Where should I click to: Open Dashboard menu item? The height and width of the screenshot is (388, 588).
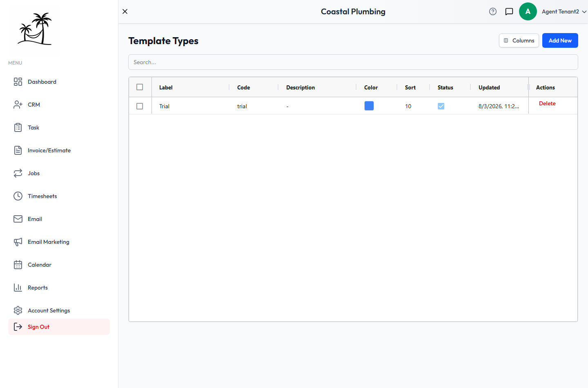pyautogui.click(x=59, y=82)
